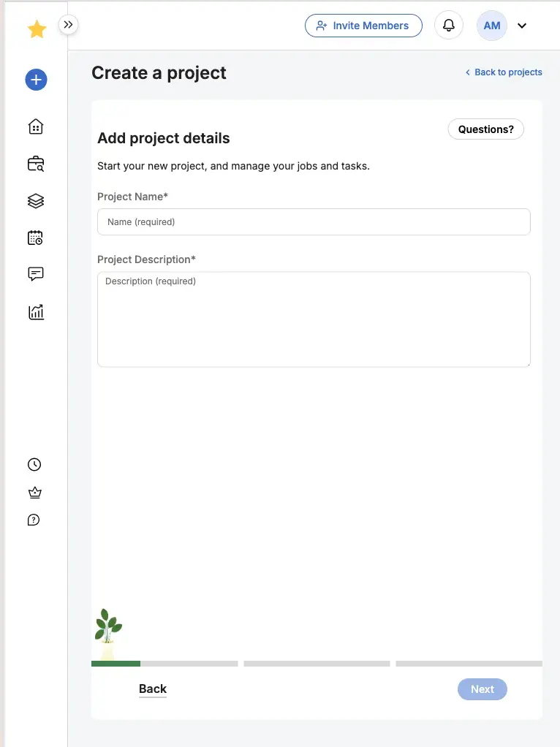Select the time tracking clock icon

(x=34, y=464)
